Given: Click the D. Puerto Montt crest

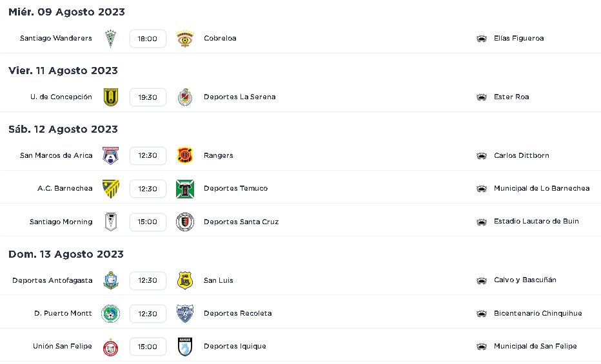Looking at the screenshot, I should (110, 314).
